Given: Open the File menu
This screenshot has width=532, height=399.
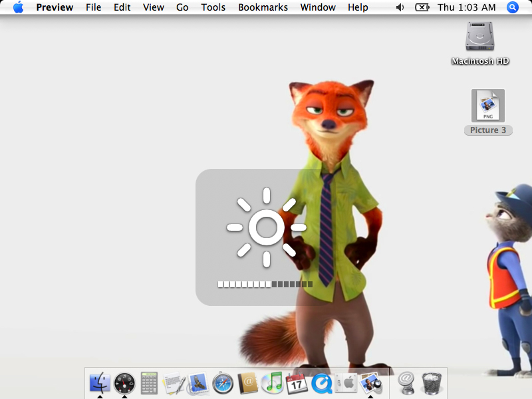Looking at the screenshot, I should (93, 7).
